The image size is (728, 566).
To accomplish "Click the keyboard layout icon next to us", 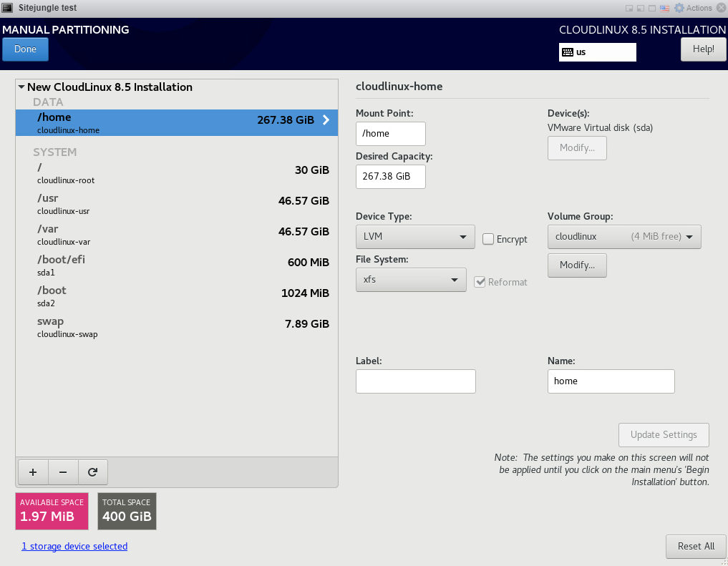I will pyautogui.click(x=568, y=52).
